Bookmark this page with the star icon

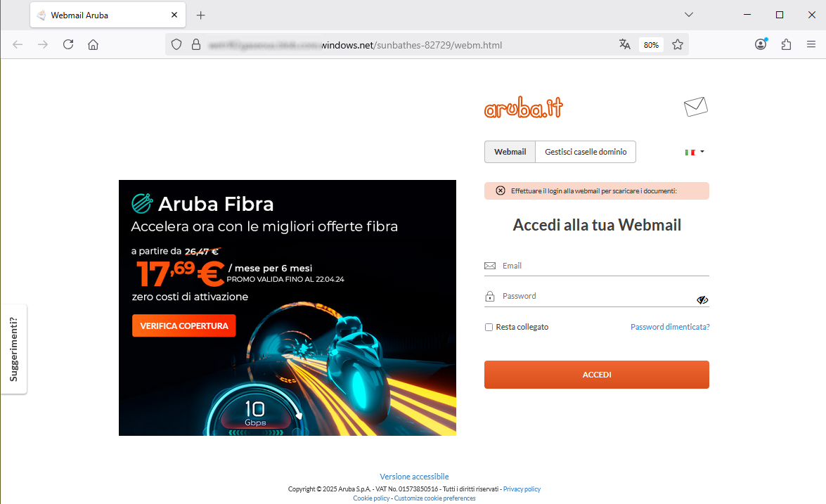(x=678, y=45)
